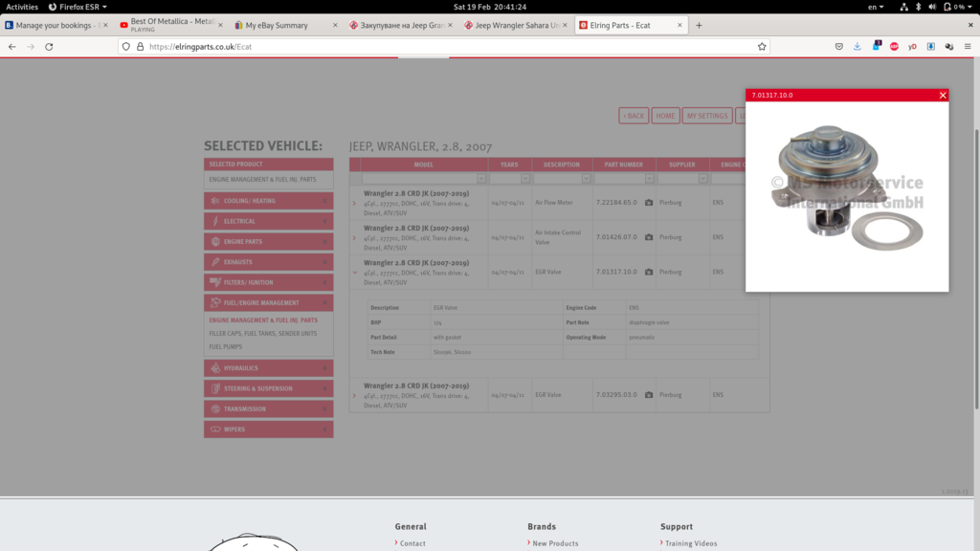The height and width of the screenshot is (551, 980).
Task: Open the Steering & Suspension category
Action: (x=268, y=388)
